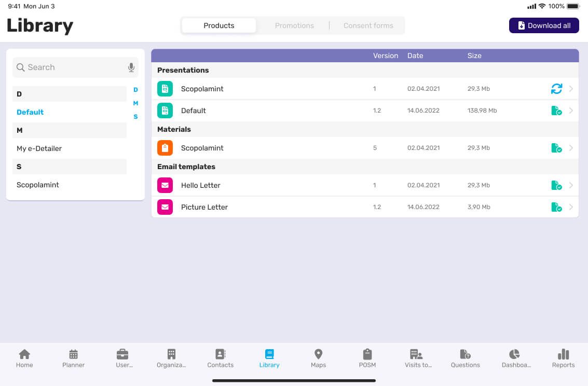Open Organizations in bottom bar
The height and width of the screenshot is (386, 588).
coord(171,359)
